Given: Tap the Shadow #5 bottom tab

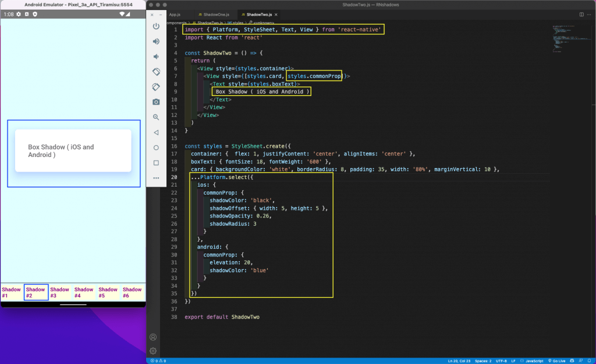Looking at the screenshot, I should pos(108,292).
